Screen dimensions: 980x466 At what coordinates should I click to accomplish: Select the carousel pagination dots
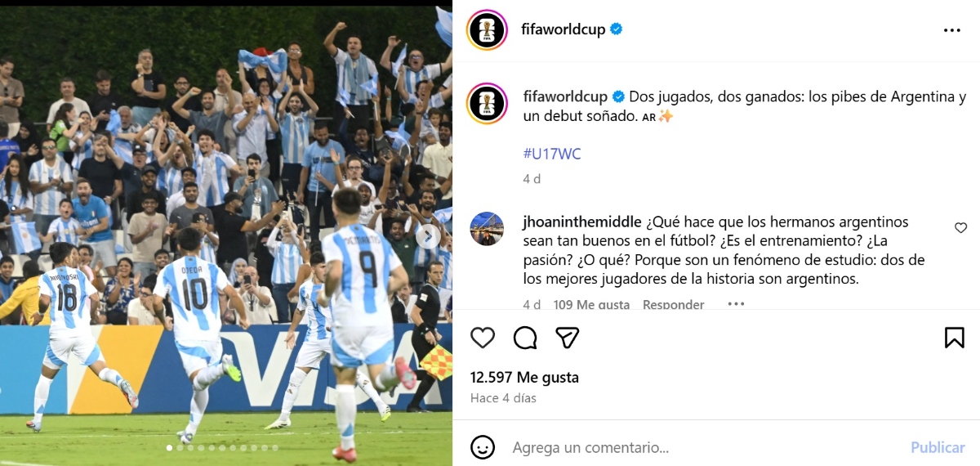(x=222, y=448)
